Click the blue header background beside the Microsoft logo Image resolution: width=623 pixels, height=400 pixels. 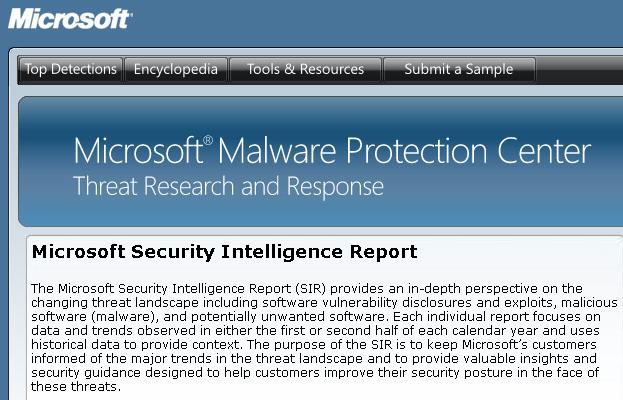pyautogui.click(x=377, y=20)
